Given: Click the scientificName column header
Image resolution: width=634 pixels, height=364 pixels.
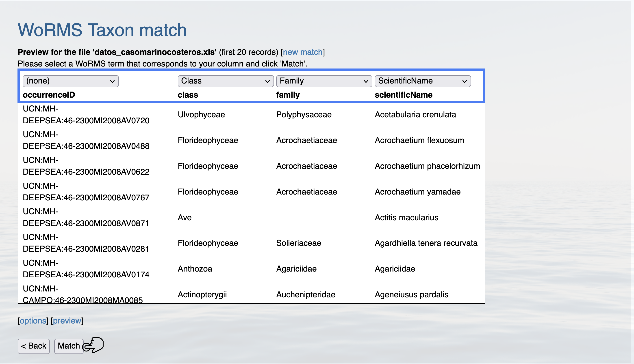Looking at the screenshot, I should coord(403,95).
